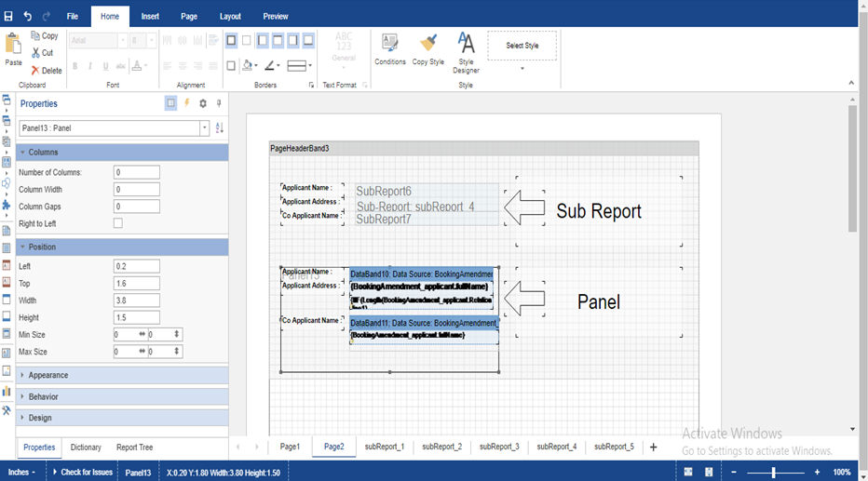Screen dimensions: 868x481
Task: Open the Conditions dialog
Action: pyautogui.click(x=389, y=49)
